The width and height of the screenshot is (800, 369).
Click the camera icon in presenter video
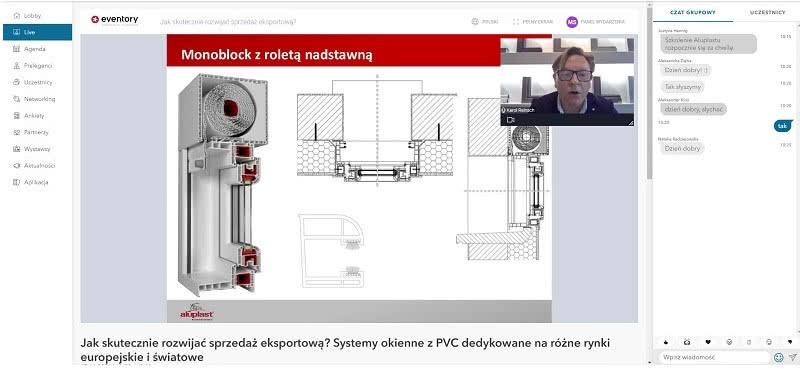coord(510,120)
